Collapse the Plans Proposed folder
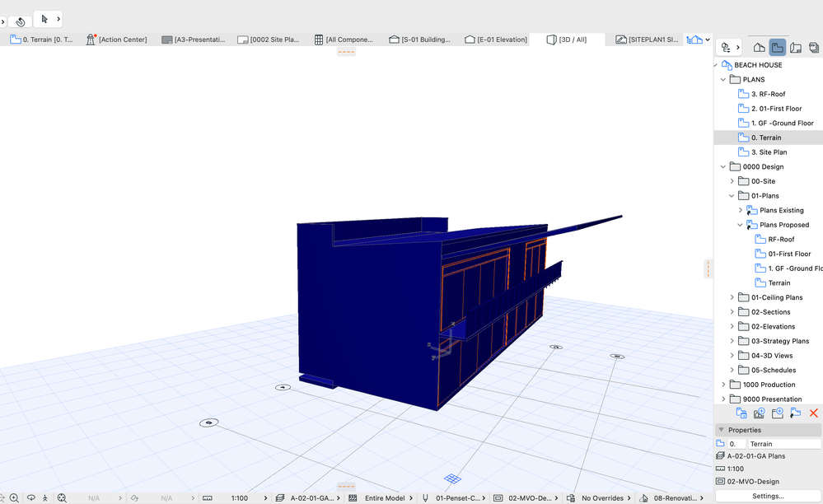Screen dimensions: 823x504 [x=741, y=224]
